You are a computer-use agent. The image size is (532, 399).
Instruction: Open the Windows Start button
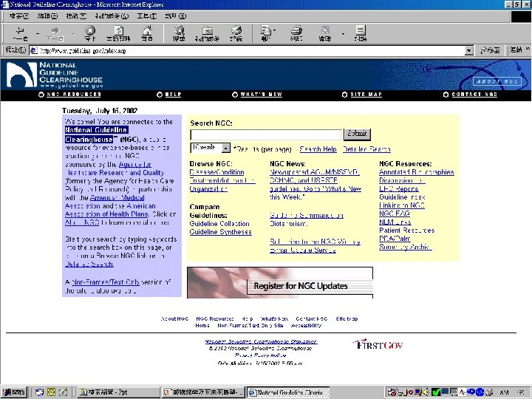(x=13, y=392)
